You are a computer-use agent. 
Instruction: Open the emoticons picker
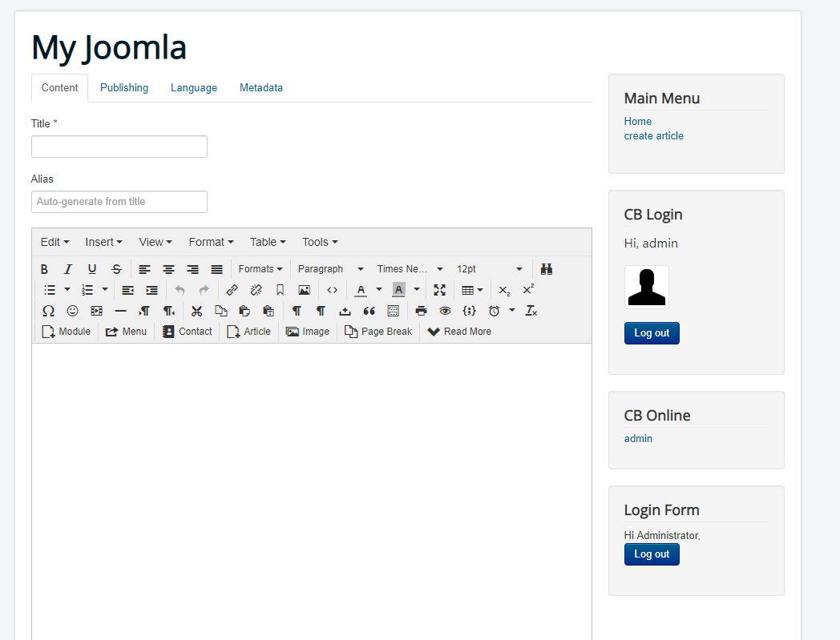coord(72,311)
